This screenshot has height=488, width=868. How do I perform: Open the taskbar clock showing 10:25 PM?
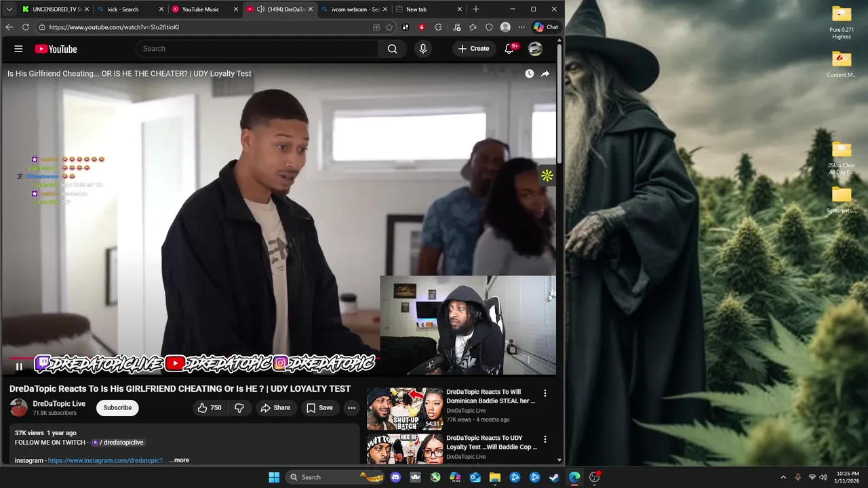tap(848, 477)
